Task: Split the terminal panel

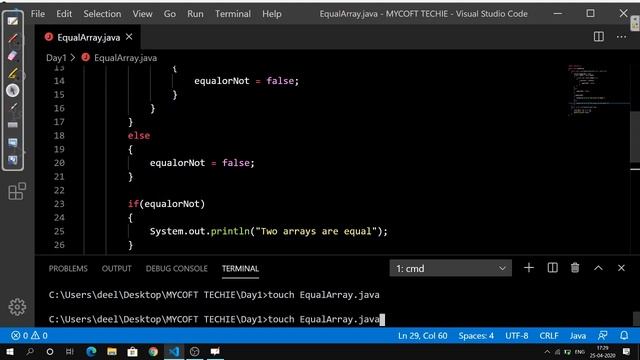Action: pyautogui.click(x=552, y=268)
